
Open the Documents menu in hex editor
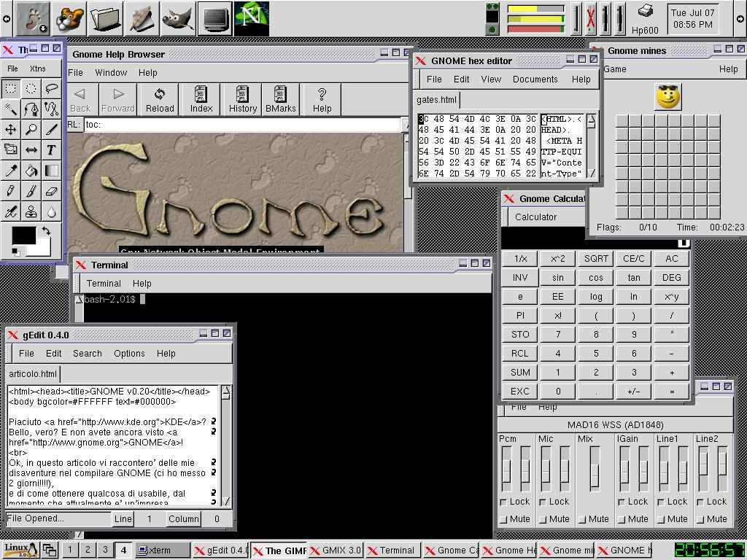tap(535, 79)
